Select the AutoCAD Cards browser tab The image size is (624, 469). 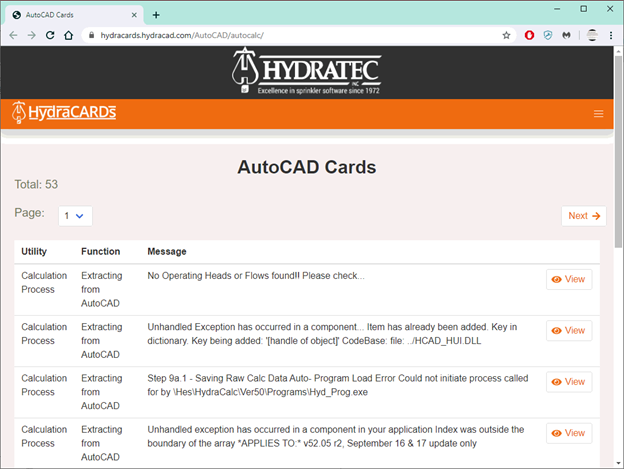tap(74, 15)
